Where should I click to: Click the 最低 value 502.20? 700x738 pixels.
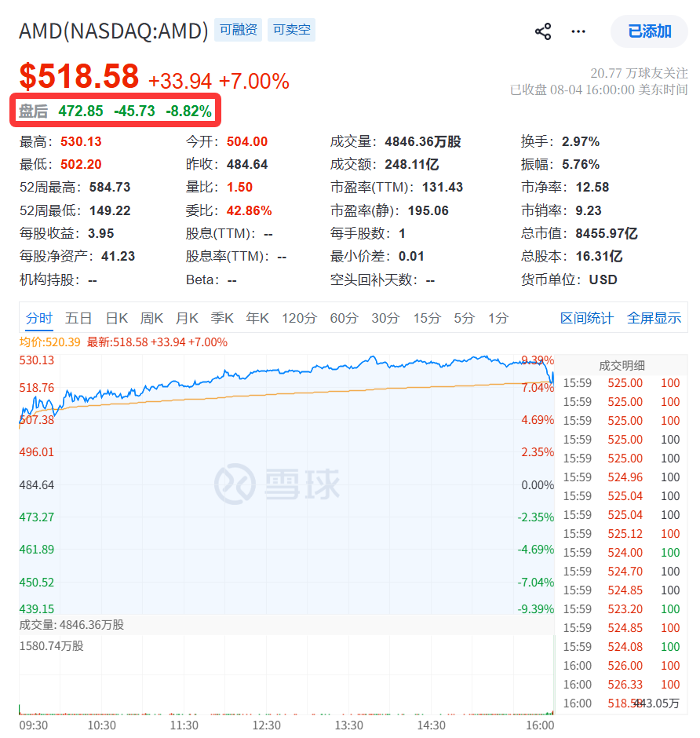click(x=81, y=164)
